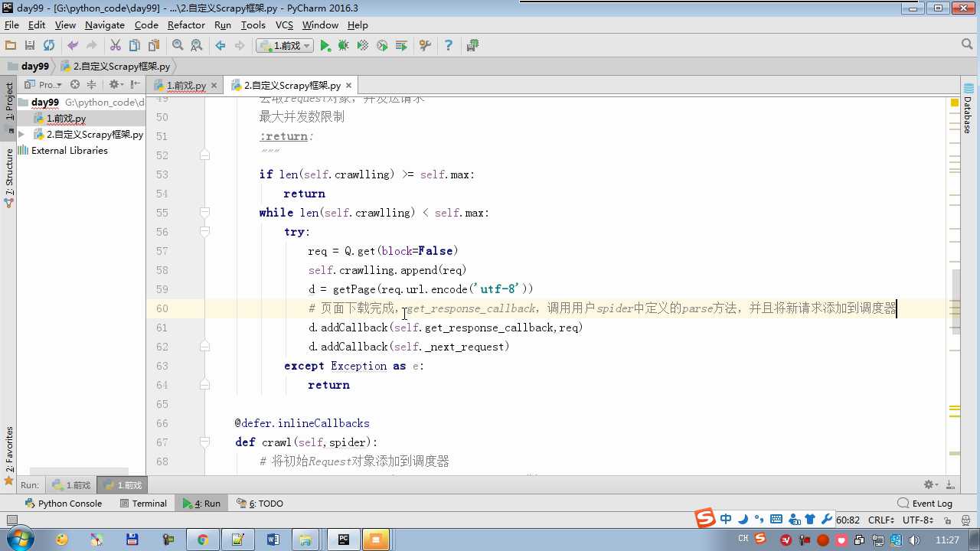Click the concurrency diagram run icon
The width and height of the screenshot is (980, 551).
point(401,46)
